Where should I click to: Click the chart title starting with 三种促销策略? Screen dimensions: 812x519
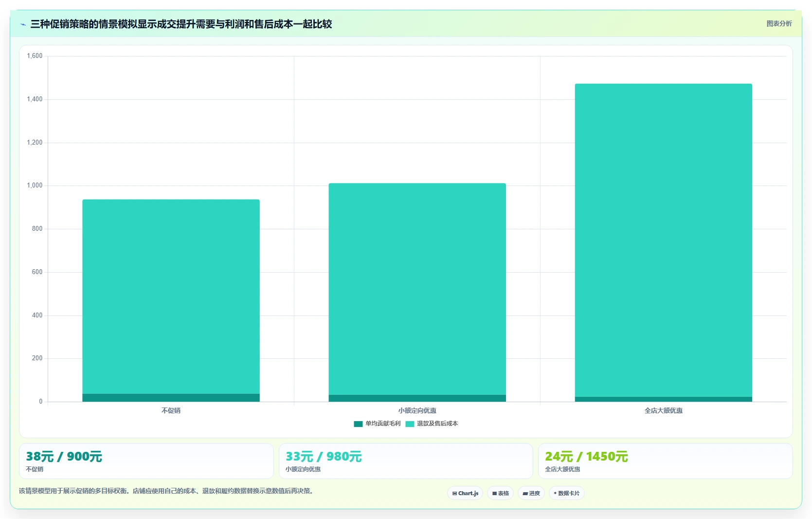[181, 24]
